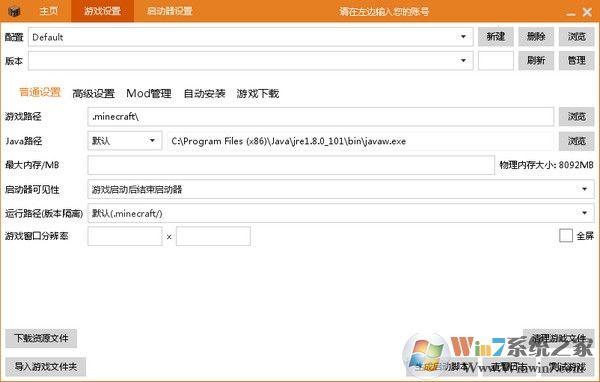
Task: Open the 启动器可见性 dropdown
Action: coord(341,189)
